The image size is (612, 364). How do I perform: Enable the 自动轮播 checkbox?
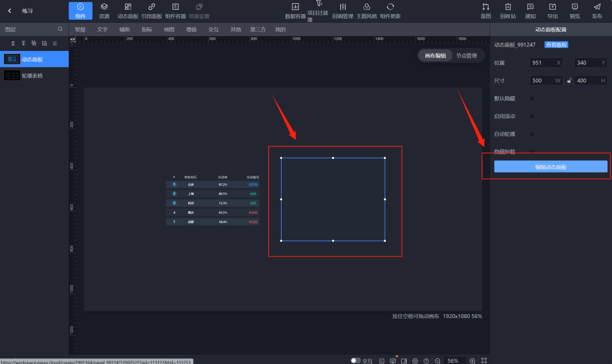click(x=532, y=134)
